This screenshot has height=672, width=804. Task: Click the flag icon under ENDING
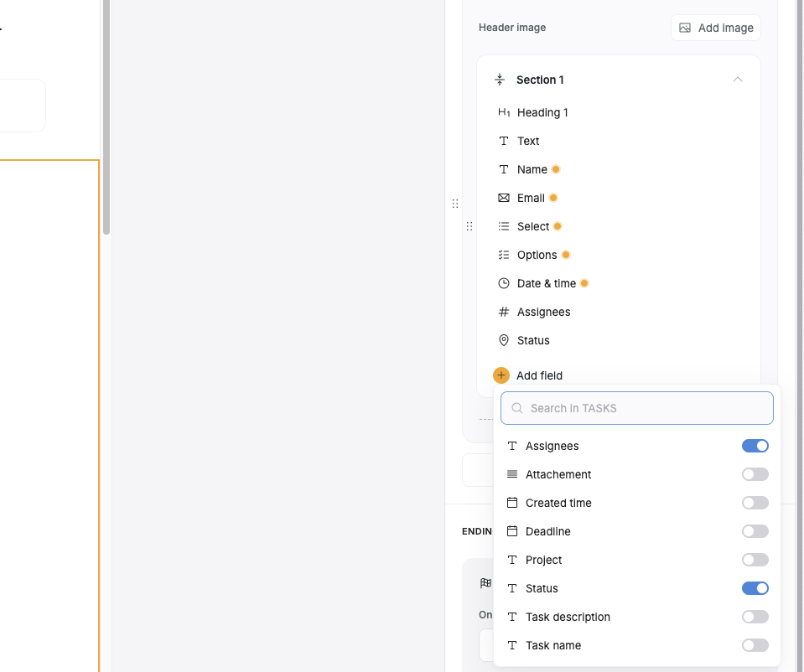[485, 583]
